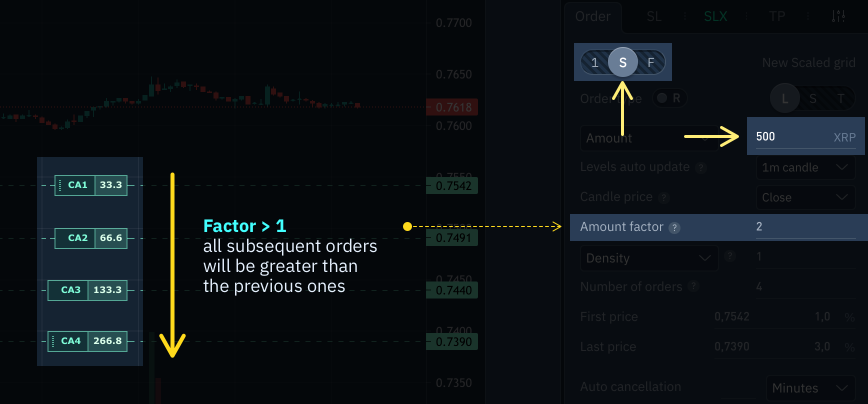This screenshot has height=404, width=868.
Task: Switch to the SLX tab
Action: (x=715, y=16)
